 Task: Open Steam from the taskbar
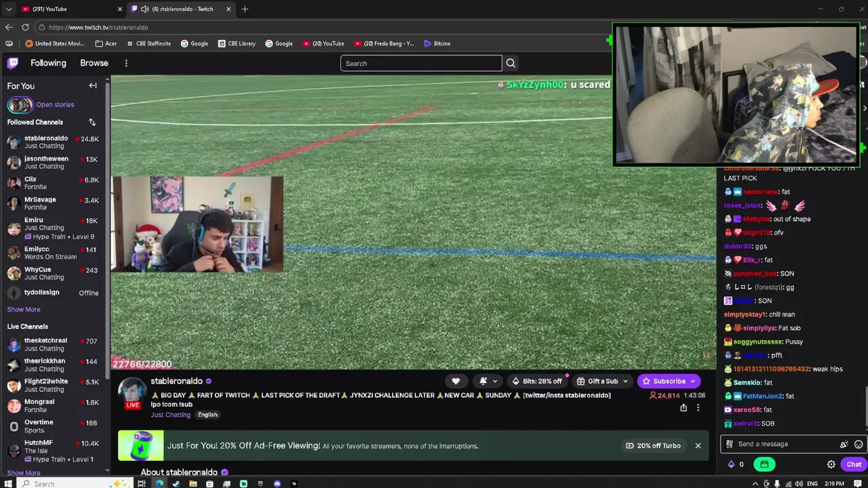click(x=176, y=483)
